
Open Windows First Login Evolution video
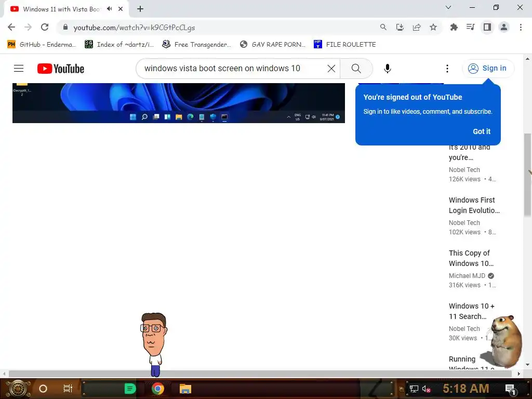pos(474,205)
